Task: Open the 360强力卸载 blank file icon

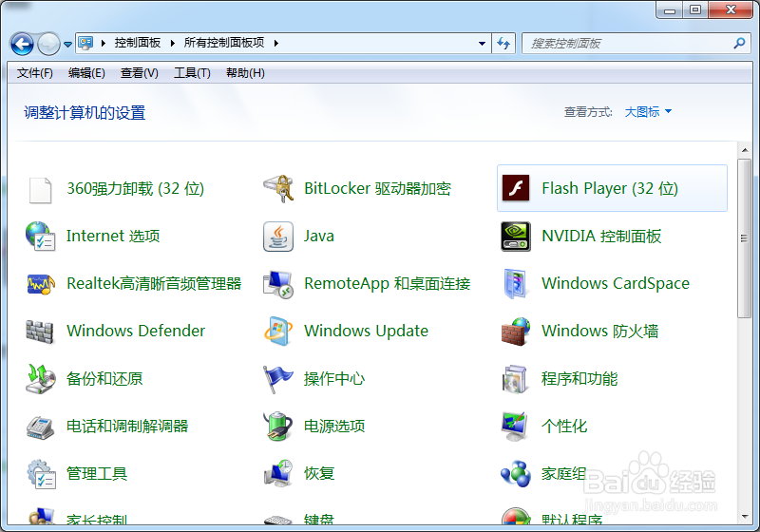Action: coord(40,188)
